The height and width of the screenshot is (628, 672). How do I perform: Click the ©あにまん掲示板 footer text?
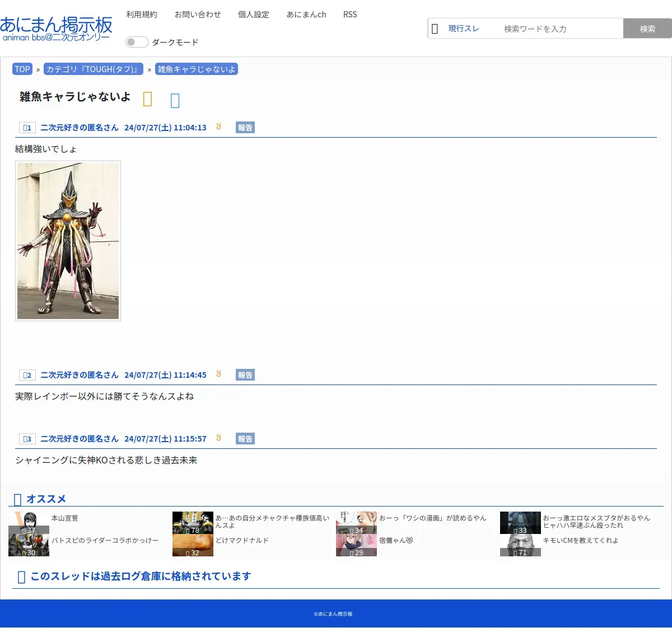coord(333,614)
